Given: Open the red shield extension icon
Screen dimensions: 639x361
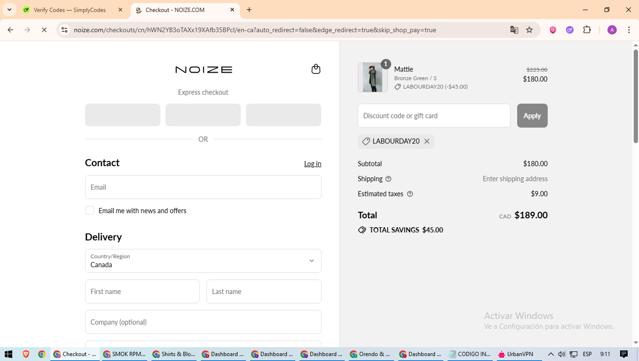Looking at the screenshot, I should [x=553, y=30].
